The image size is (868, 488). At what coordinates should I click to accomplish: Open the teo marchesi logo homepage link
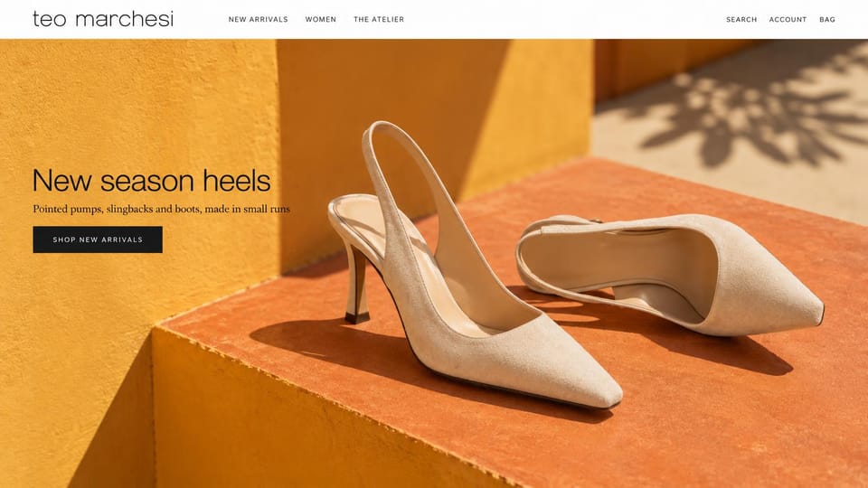(x=103, y=19)
